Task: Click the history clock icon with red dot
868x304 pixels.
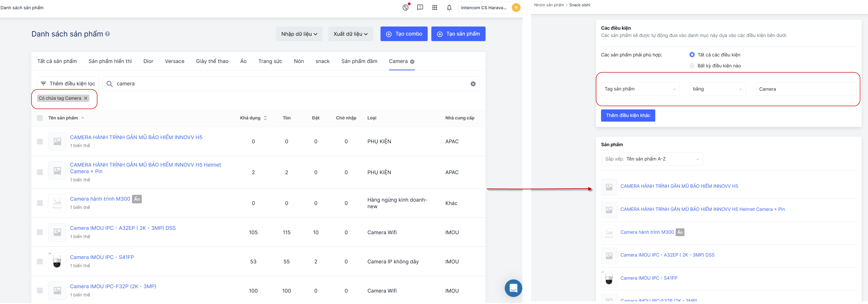Action: point(406,7)
